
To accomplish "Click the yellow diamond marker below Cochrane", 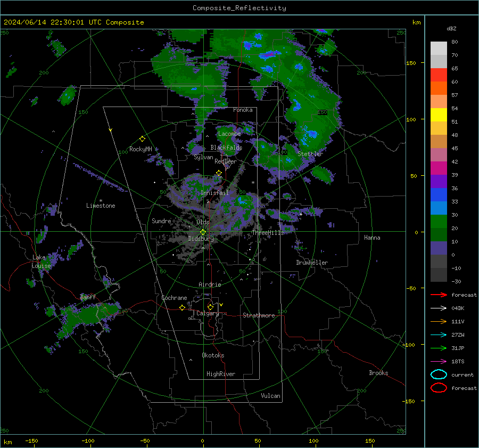I will (x=183, y=308).
